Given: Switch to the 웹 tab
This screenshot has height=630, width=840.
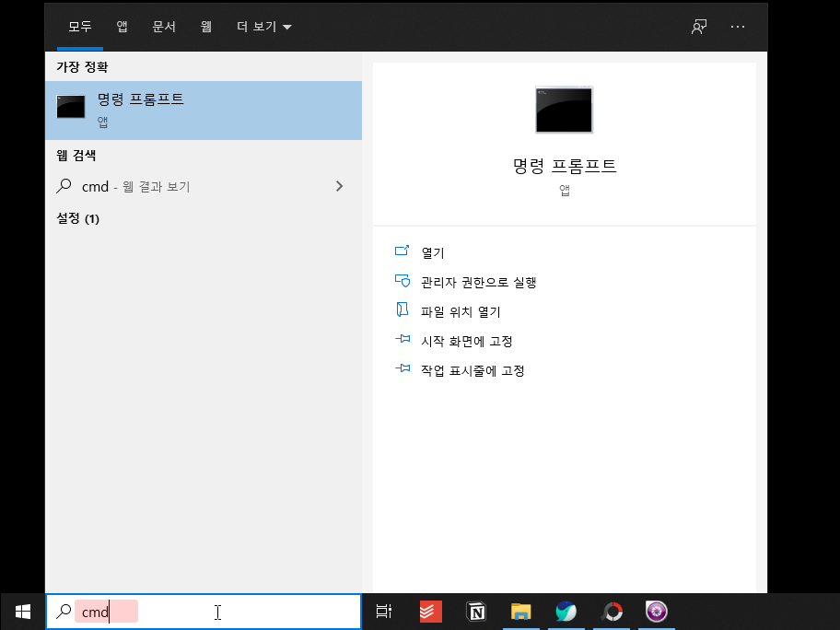Looking at the screenshot, I should [x=206, y=26].
